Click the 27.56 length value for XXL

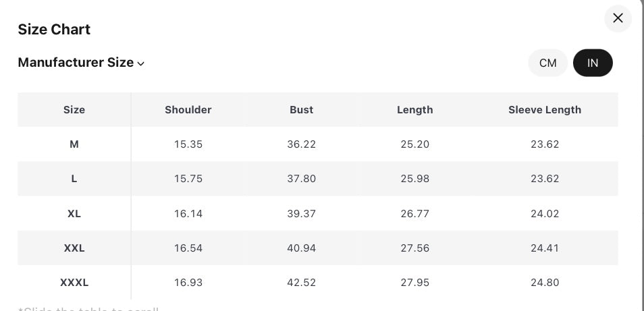tap(414, 248)
